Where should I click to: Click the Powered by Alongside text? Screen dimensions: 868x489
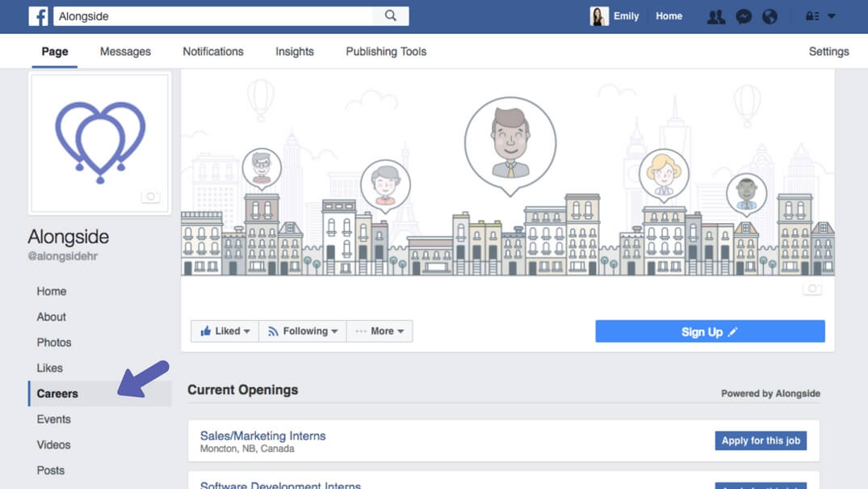(770, 394)
